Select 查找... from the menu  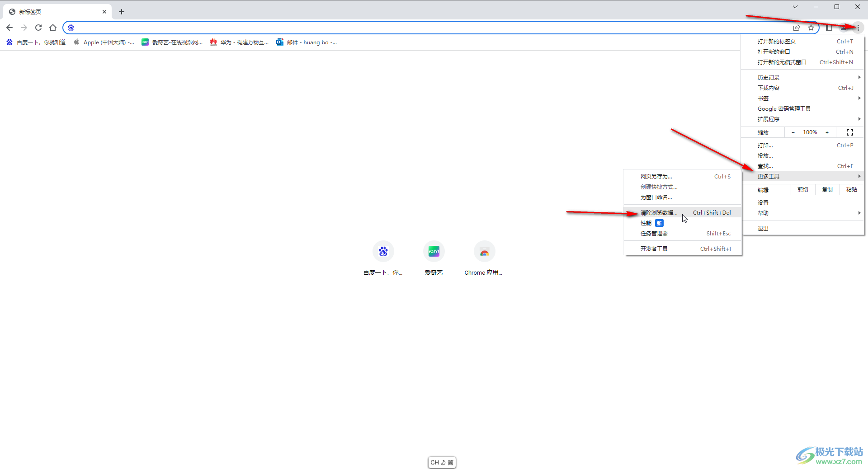[802, 166]
